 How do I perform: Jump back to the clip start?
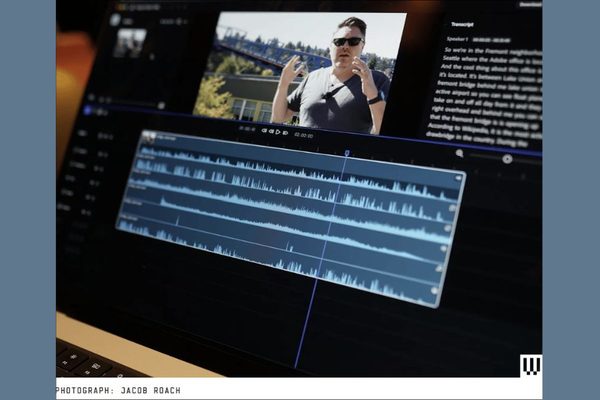[x=264, y=131]
